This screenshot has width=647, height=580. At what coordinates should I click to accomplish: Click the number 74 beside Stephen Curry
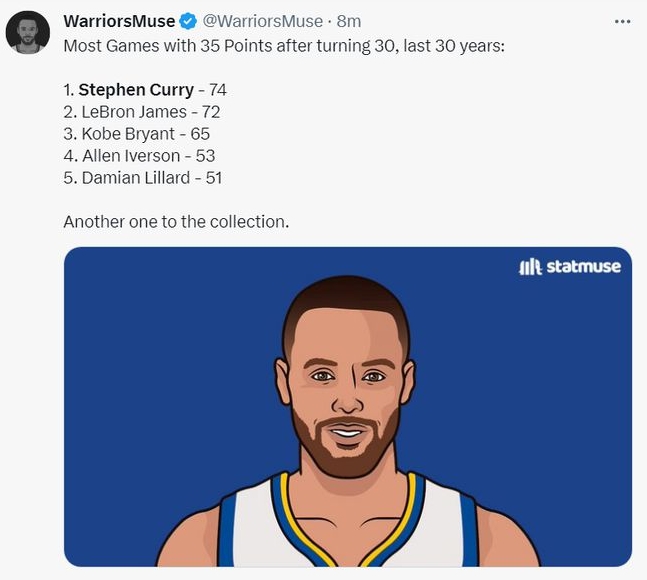click(x=216, y=90)
